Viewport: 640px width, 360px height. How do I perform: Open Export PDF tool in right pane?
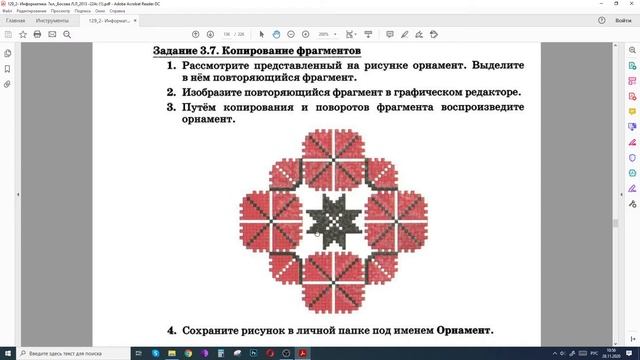(x=632, y=96)
